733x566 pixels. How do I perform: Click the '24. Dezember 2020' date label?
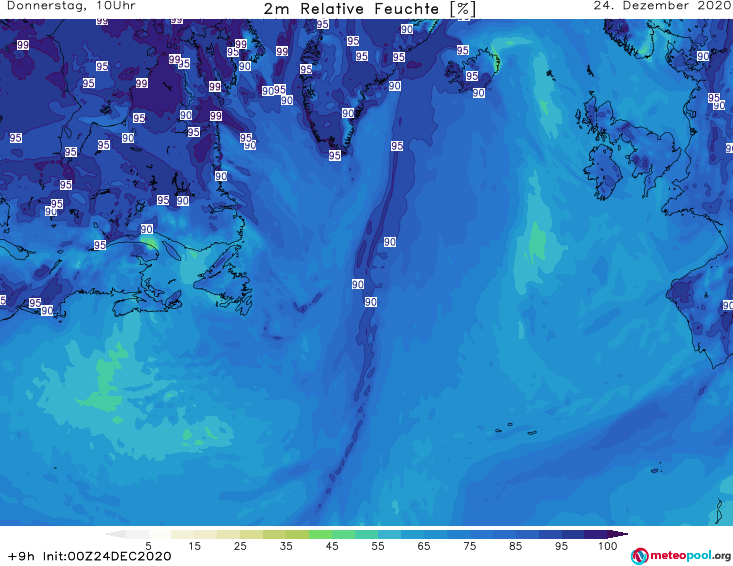(x=663, y=6)
